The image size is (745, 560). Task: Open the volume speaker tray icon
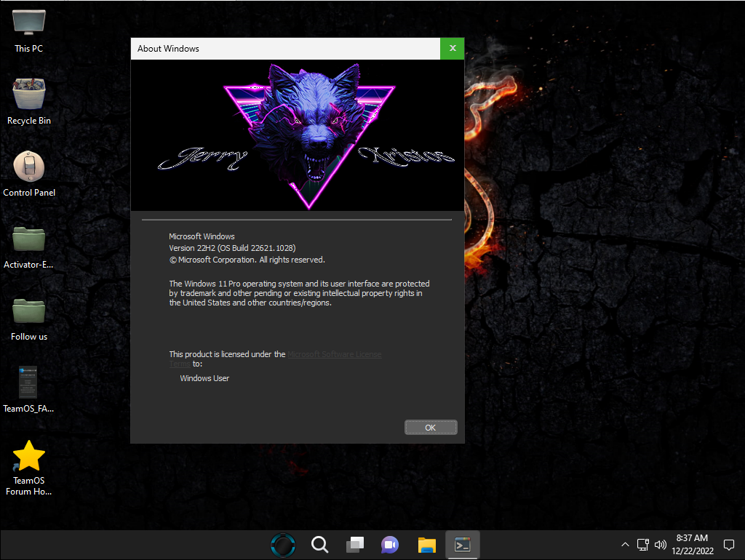click(661, 545)
